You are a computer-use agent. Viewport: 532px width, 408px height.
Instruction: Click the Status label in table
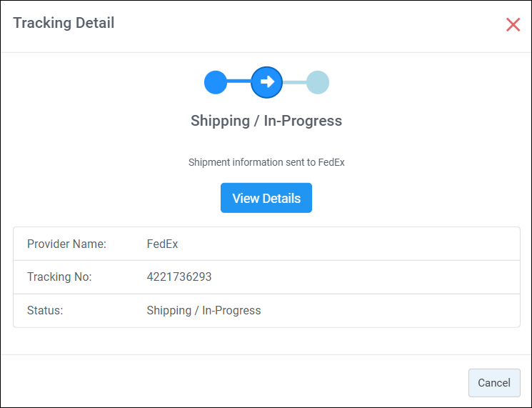coord(45,310)
